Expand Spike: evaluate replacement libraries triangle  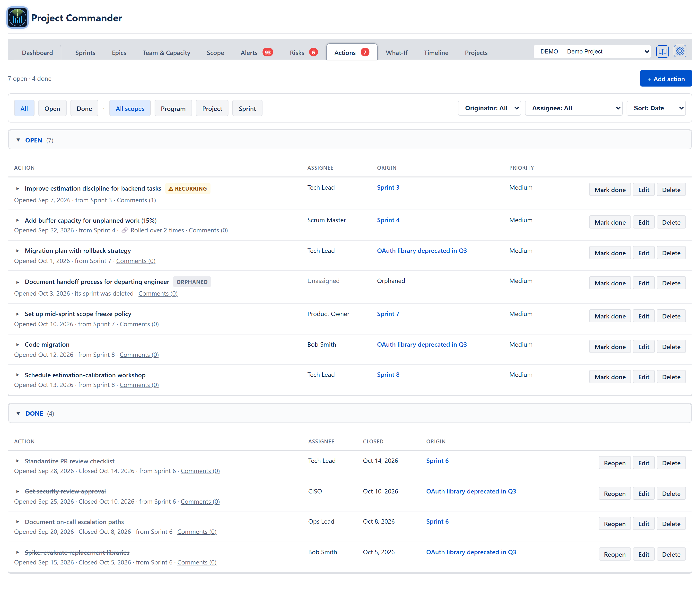coord(17,552)
